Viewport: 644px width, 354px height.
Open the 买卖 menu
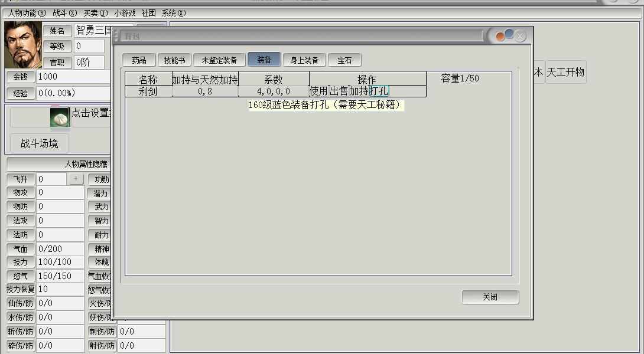(96, 13)
